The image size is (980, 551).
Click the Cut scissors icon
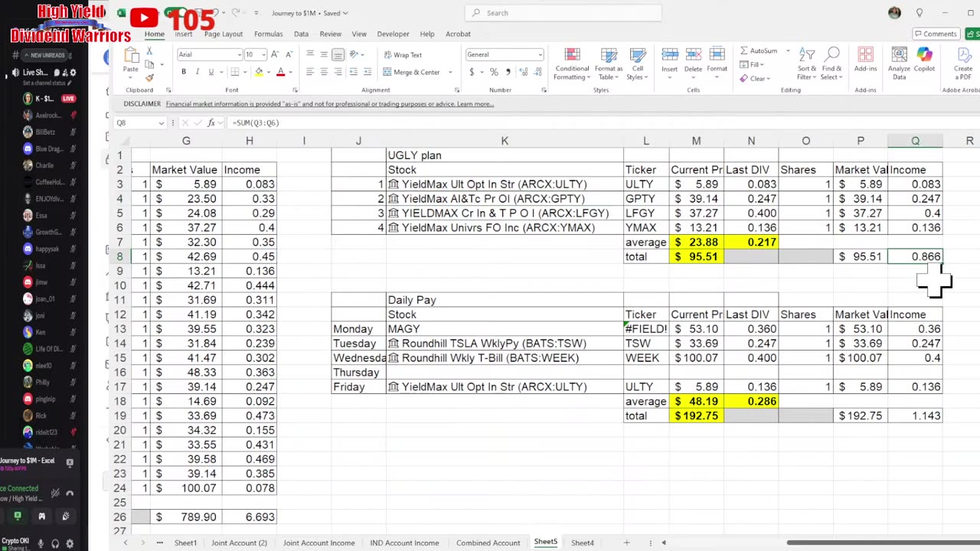pyautogui.click(x=149, y=51)
